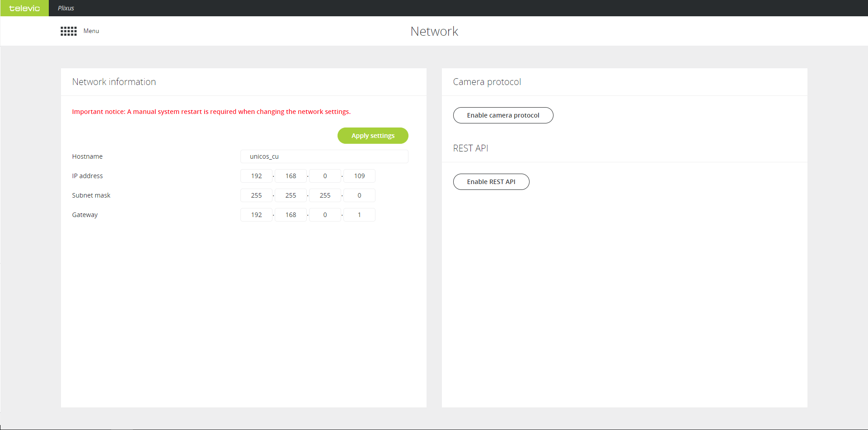Focus first Gateway octet field
This screenshot has height=430, width=868.
(256, 215)
